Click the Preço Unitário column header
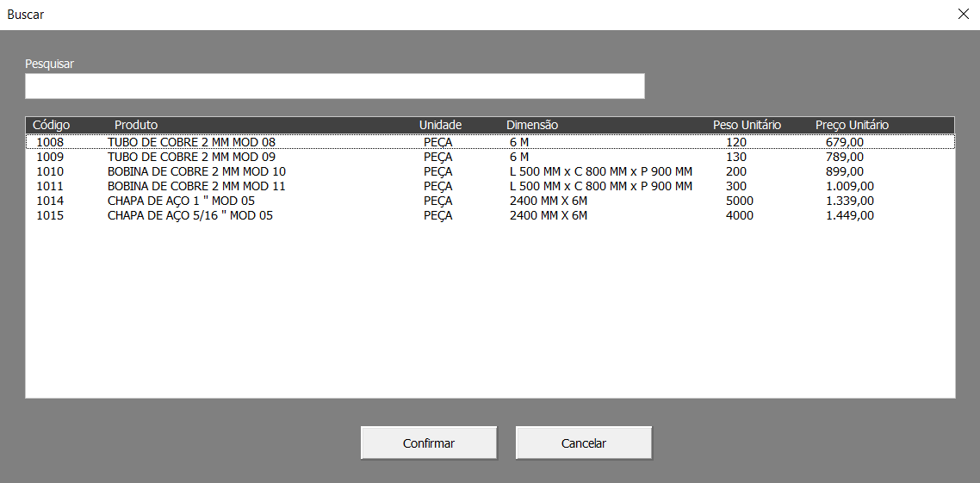 coord(852,125)
